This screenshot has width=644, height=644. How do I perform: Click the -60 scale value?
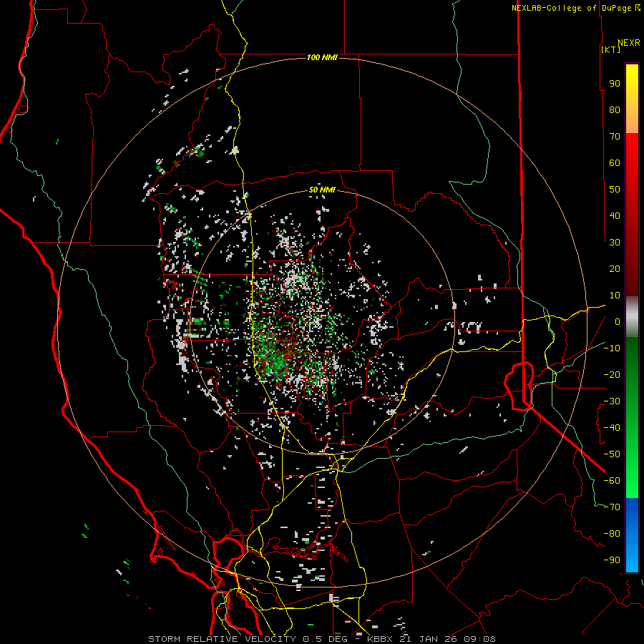(x=612, y=481)
